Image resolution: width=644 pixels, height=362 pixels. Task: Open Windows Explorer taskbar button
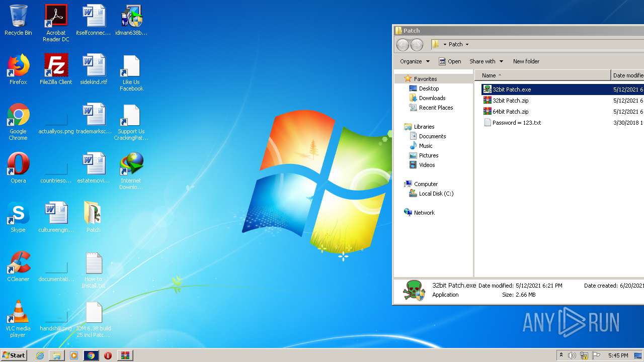(57, 355)
